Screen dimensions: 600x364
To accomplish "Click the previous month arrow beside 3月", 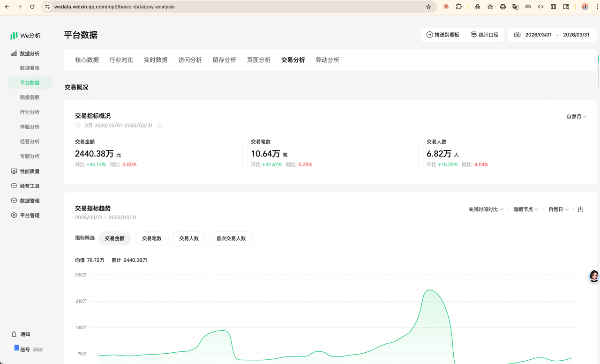I will (78, 126).
